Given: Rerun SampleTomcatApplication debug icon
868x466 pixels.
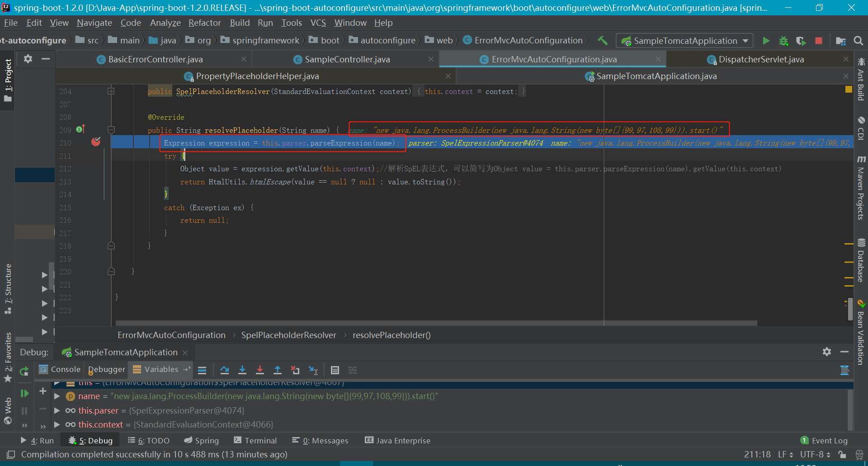Looking at the screenshot, I should (24, 372).
